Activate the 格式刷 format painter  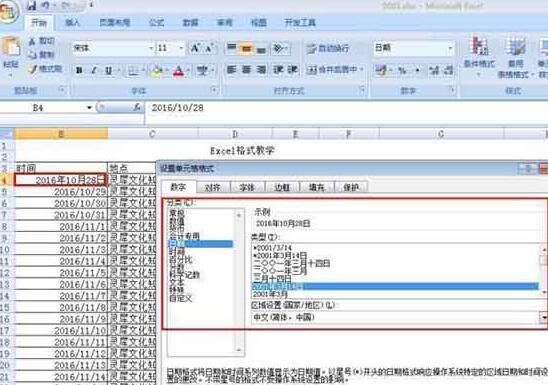45,69
